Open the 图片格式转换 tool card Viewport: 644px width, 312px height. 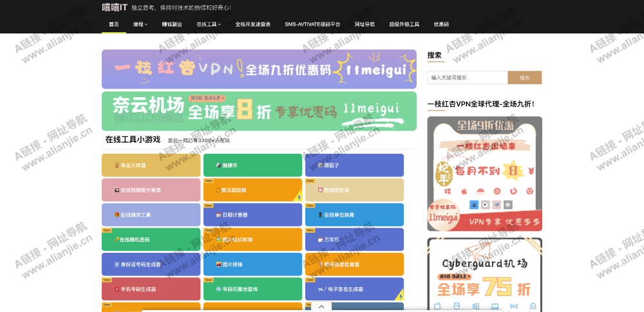[x=252, y=239]
